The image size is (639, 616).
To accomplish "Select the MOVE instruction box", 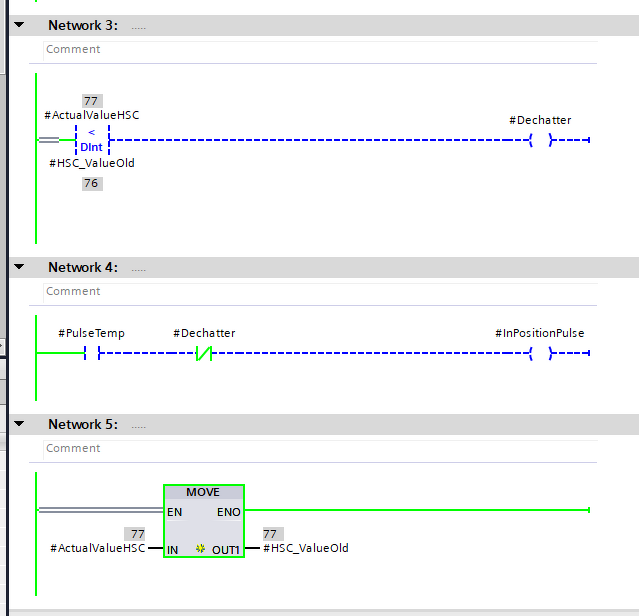I will [x=204, y=521].
